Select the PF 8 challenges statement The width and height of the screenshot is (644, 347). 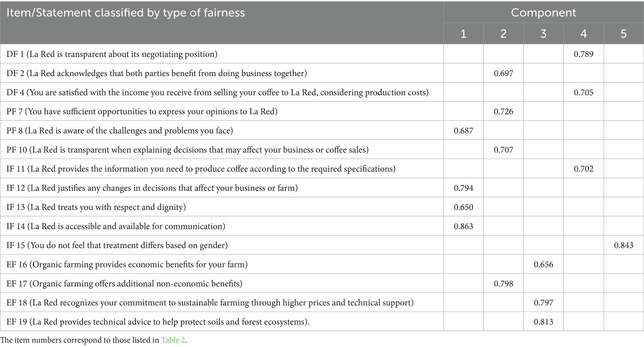tap(120, 131)
